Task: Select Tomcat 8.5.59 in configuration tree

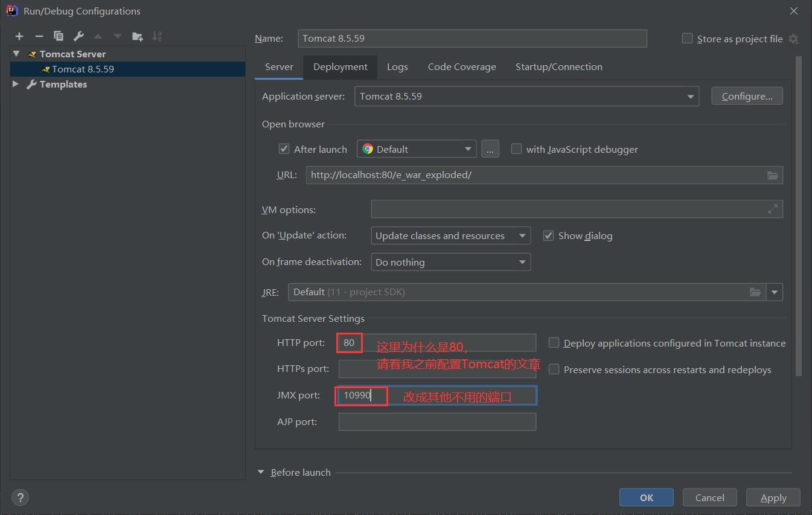Action: (83, 69)
